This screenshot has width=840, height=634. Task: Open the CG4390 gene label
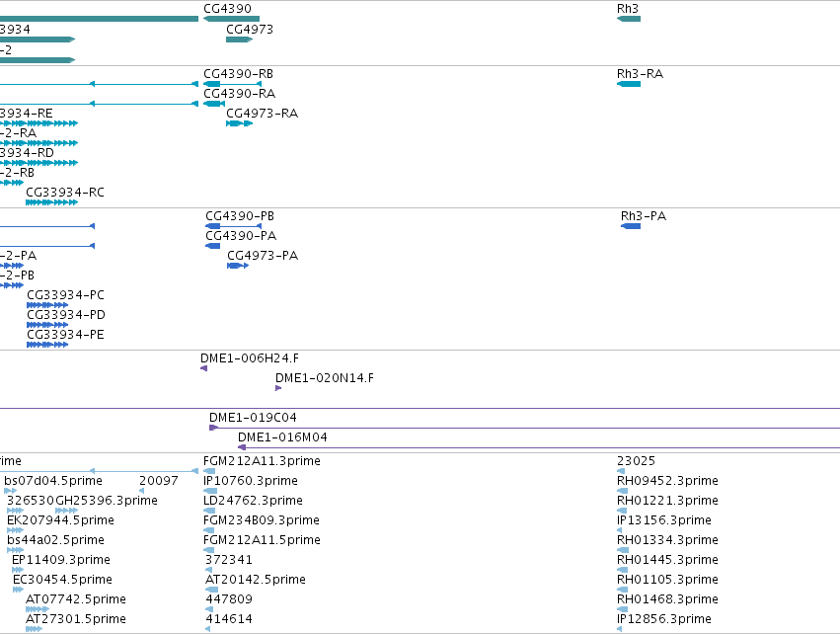tap(227, 9)
